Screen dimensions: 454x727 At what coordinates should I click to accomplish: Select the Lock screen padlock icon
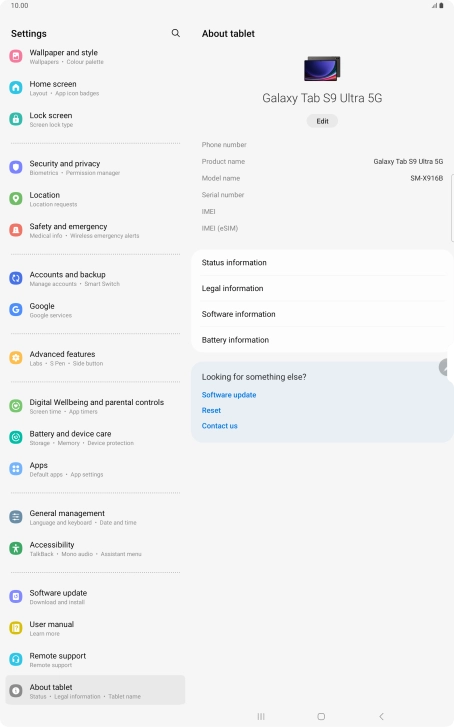pyautogui.click(x=16, y=119)
